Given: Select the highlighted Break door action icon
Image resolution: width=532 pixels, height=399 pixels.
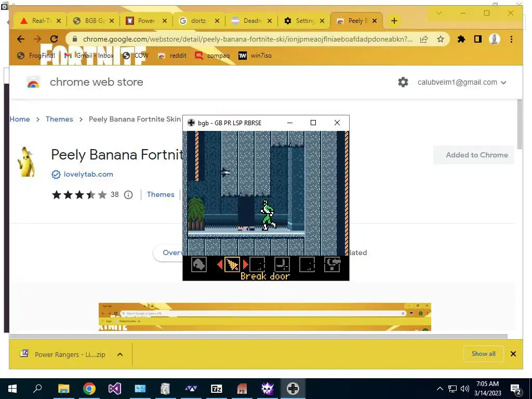Looking at the screenshot, I should click(x=232, y=264).
